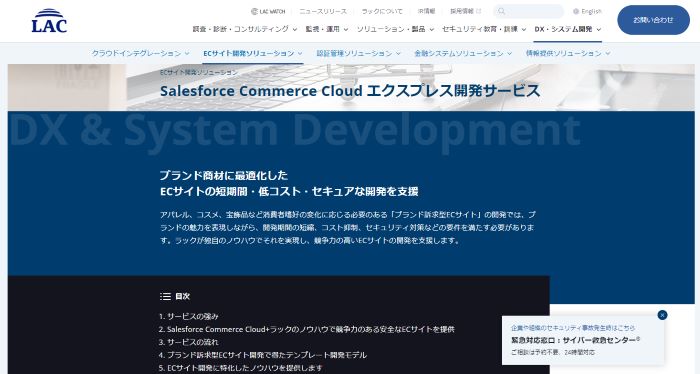Expand the 調査・診断・コンサルティング menu
Screen dimensions: 700x374
pos(245,29)
